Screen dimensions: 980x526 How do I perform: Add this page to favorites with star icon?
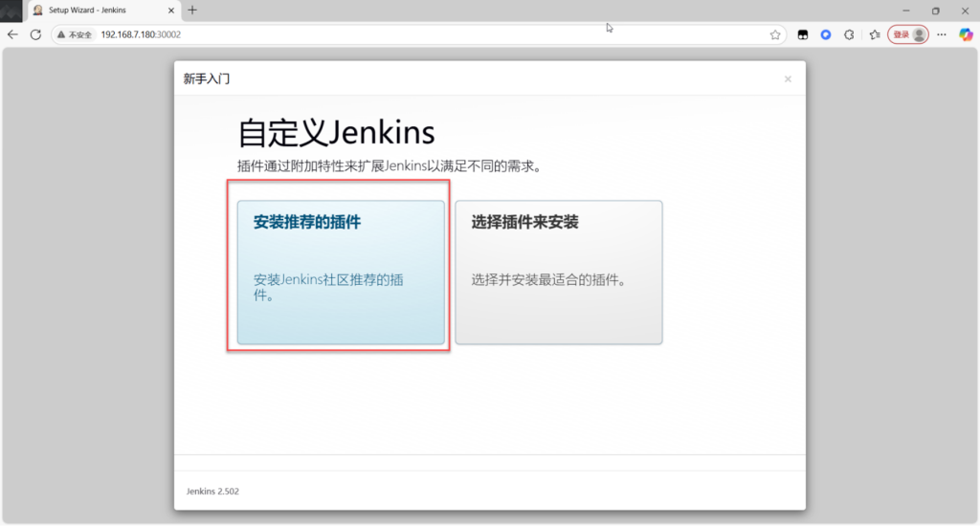point(775,34)
